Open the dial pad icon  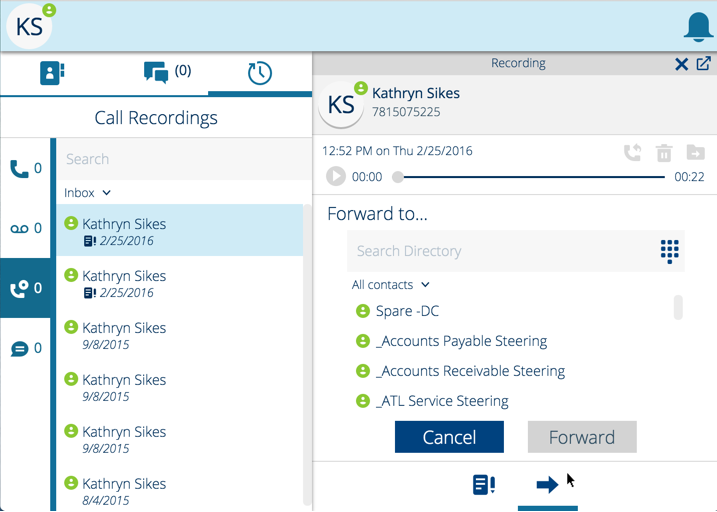669,251
